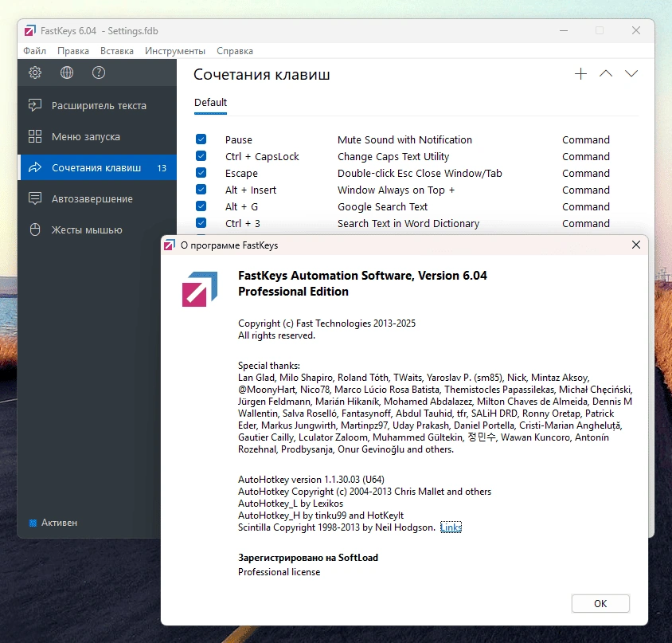The height and width of the screenshot is (643, 672).
Task: Minimize the FastKeys main window
Action: pos(564,31)
